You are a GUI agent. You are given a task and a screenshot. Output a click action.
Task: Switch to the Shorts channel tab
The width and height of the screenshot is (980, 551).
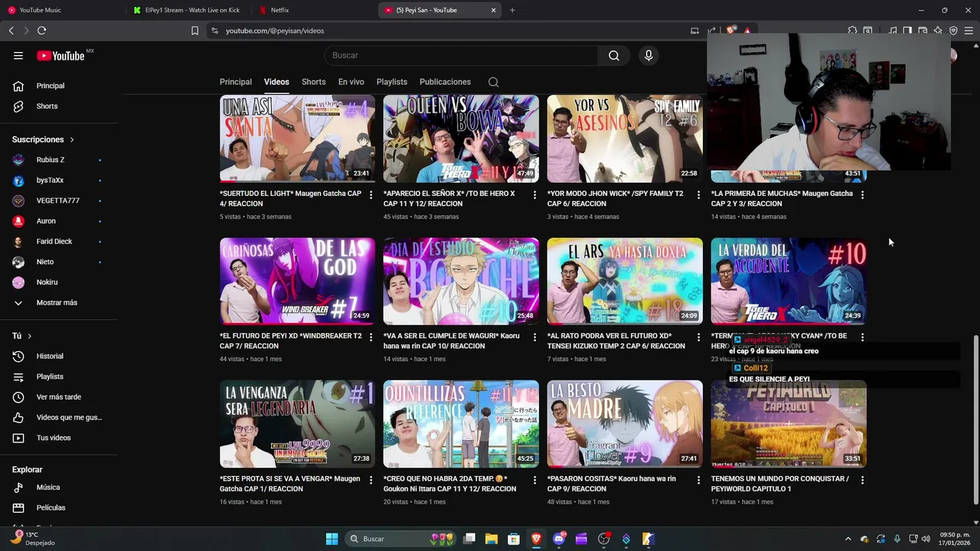click(x=313, y=82)
